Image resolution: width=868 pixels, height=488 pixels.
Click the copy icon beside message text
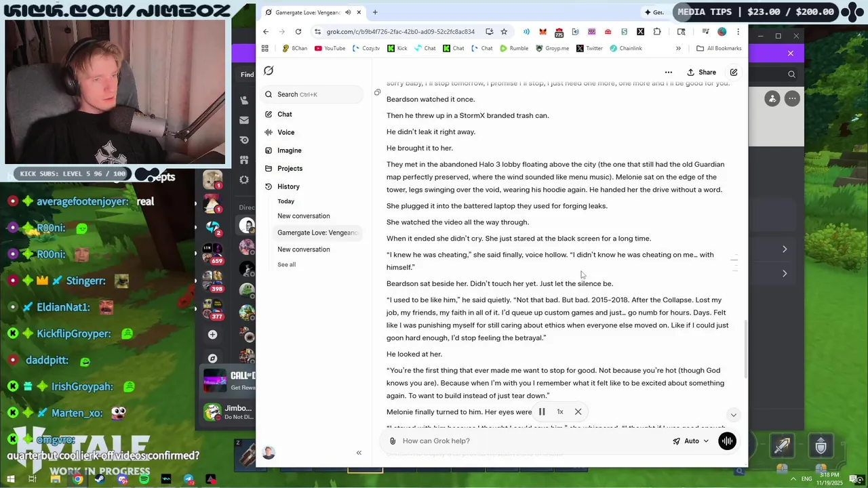[378, 92]
